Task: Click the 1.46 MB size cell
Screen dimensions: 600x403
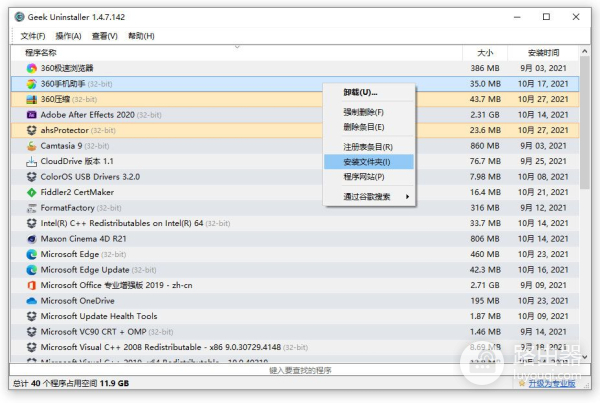Action: click(485, 332)
